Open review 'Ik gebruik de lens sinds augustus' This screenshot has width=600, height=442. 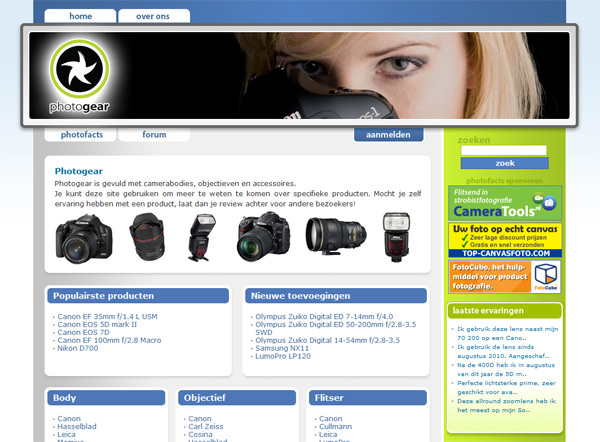pyautogui.click(x=503, y=351)
